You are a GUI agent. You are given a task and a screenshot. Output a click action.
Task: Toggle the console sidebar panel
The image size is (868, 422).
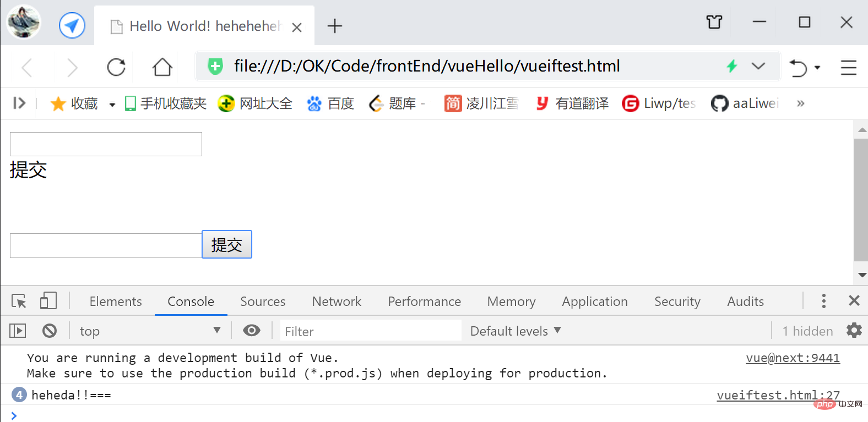(18, 330)
